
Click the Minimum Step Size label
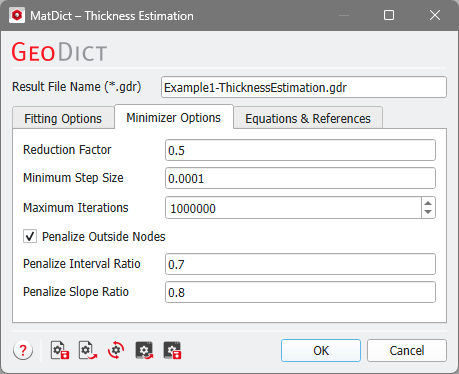point(73,178)
